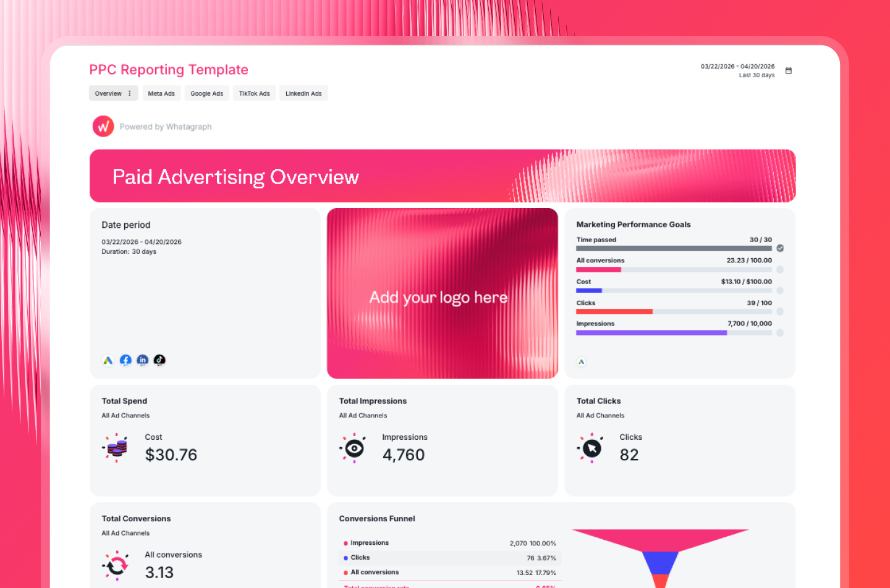Viewport: 890px width, 588px height.
Task: Click the Clicks goal status circle
Action: point(780,311)
